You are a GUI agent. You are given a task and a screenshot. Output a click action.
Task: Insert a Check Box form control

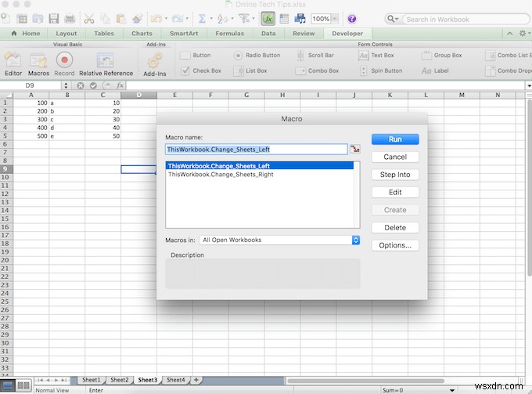point(201,70)
